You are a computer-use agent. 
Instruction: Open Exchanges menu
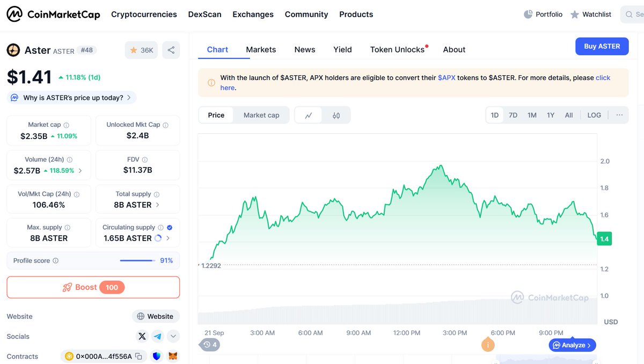pos(253,14)
